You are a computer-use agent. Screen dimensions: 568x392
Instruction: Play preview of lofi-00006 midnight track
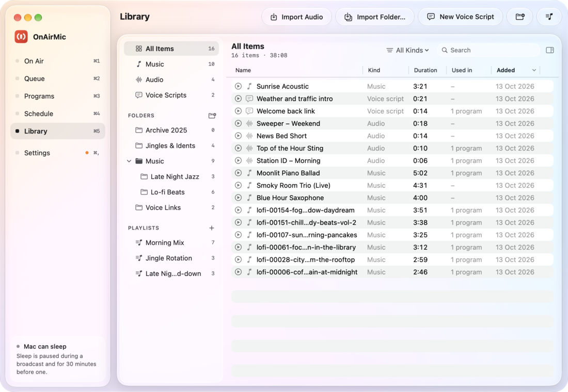[238, 272]
